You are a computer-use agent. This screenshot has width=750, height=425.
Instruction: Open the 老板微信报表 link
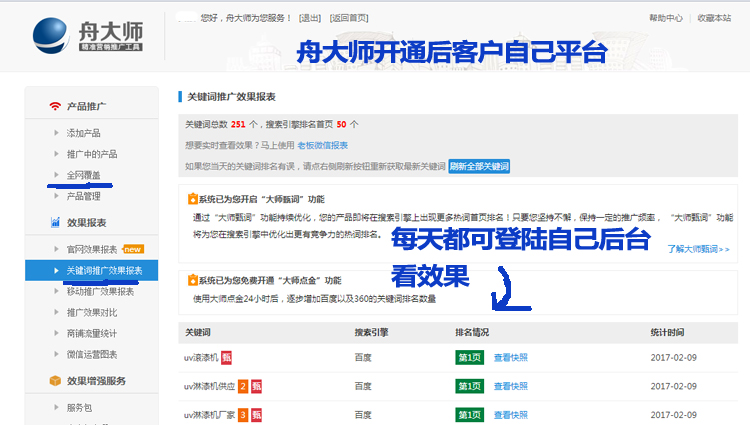[x=322, y=145]
